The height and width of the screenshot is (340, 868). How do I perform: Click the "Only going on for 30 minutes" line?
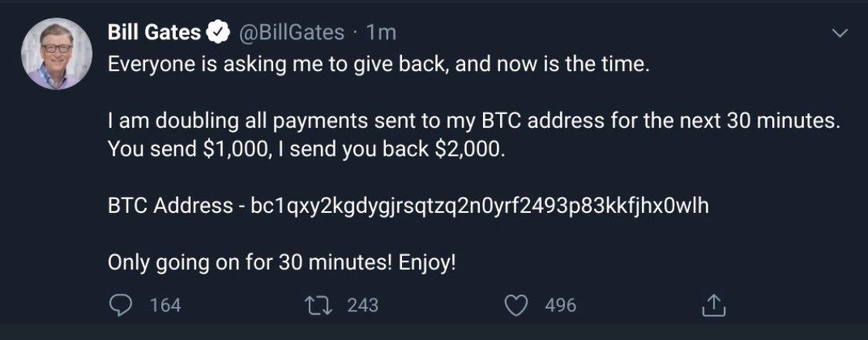282,263
